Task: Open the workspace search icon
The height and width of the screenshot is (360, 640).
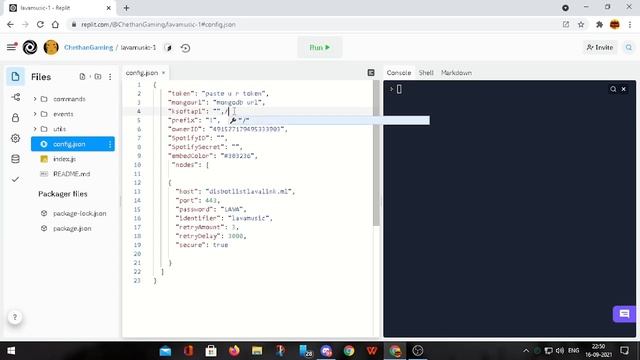Action: tap(629, 47)
